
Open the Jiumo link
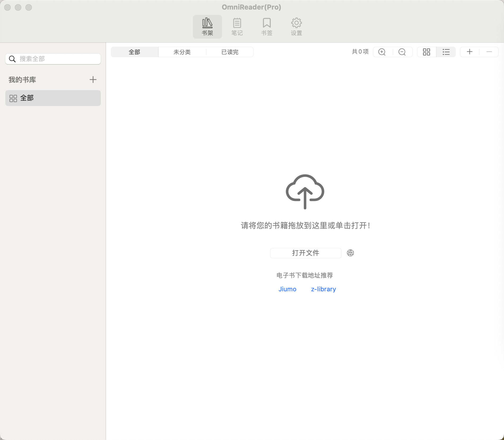(x=287, y=289)
